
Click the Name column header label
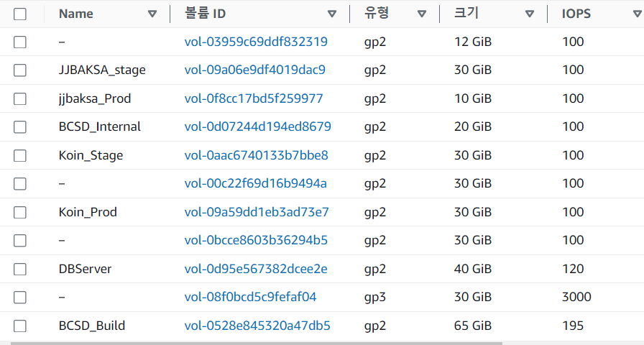[x=76, y=14]
